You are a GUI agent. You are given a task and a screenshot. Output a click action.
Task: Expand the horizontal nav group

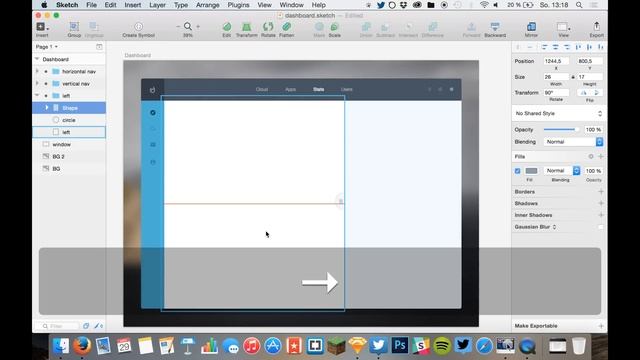point(37,71)
